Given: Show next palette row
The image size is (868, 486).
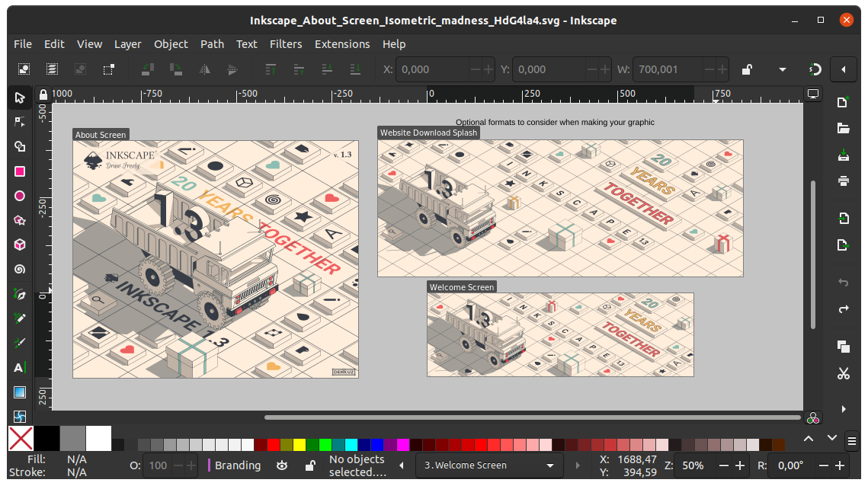Looking at the screenshot, I should coord(831,439).
